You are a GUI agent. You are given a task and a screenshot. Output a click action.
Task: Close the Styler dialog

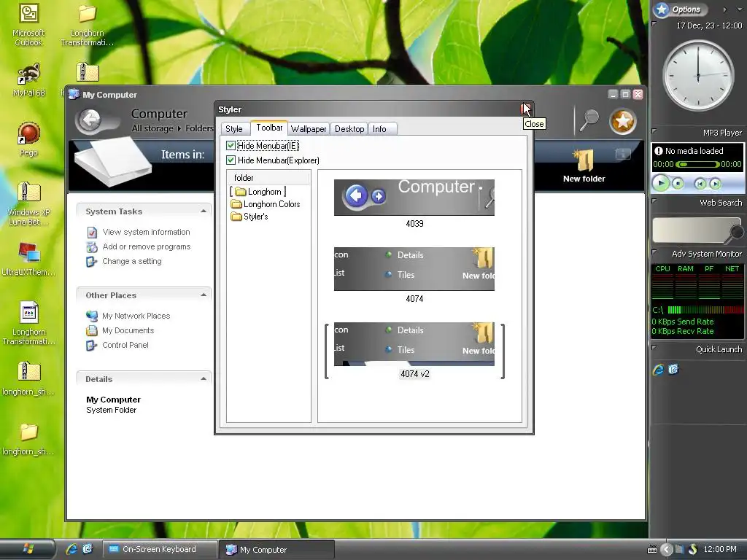click(x=525, y=109)
